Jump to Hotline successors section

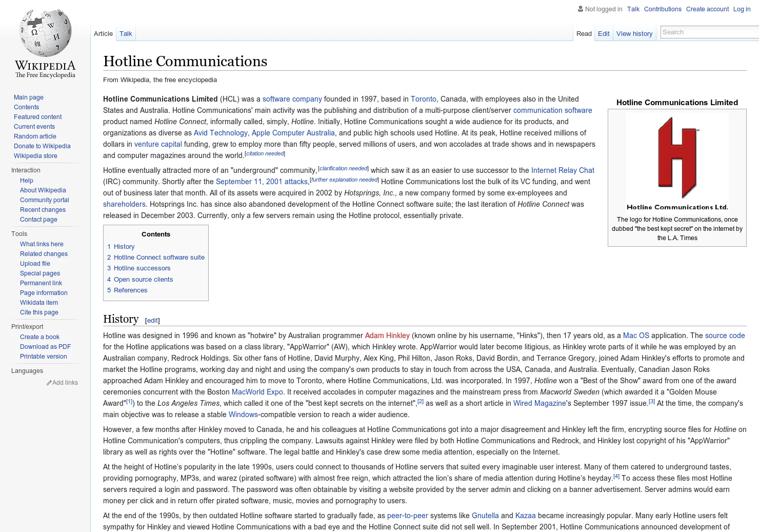[138, 268]
